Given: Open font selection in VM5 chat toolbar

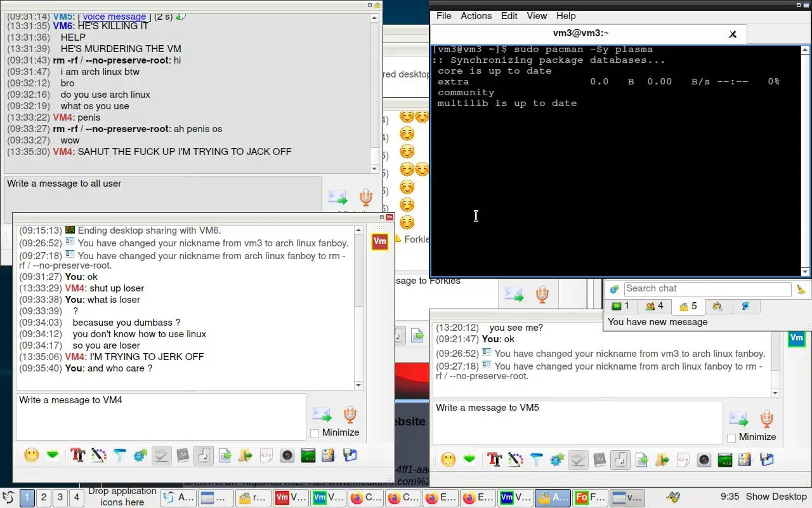Looking at the screenshot, I should pyautogui.click(x=495, y=459).
